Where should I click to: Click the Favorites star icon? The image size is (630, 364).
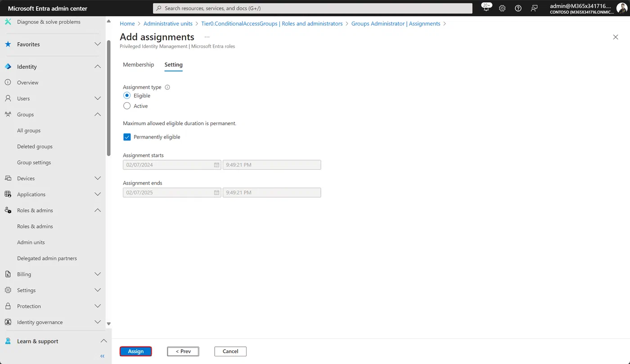click(x=8, y=44)
